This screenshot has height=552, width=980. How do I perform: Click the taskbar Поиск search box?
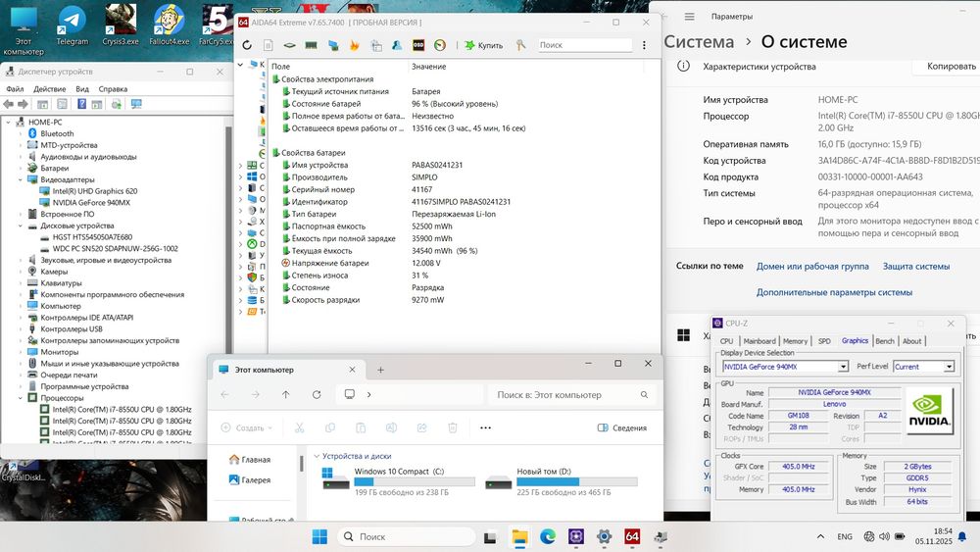point(407,536)
